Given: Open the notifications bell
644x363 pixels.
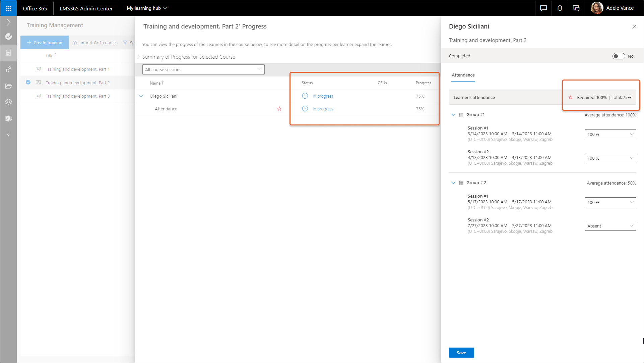Looking at the screenshot, I should [x=560, y=8].
